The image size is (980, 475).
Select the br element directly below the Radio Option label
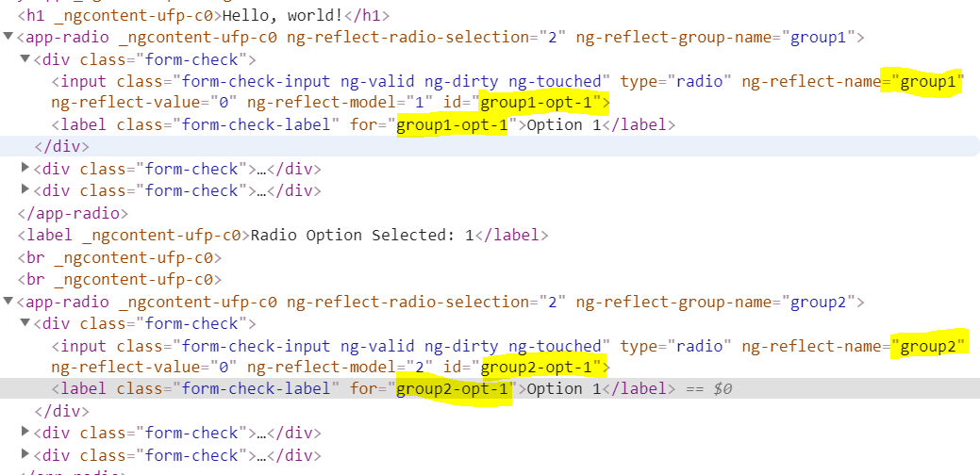120,257
